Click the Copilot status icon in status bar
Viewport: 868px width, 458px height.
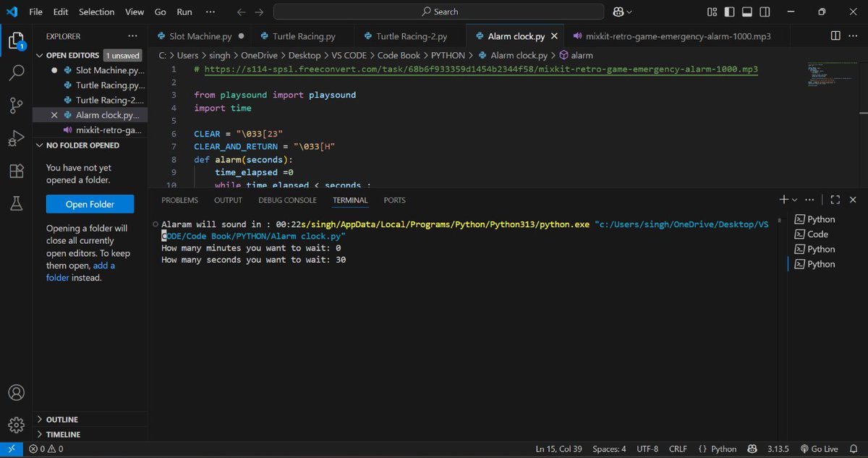tap(752, 449)
